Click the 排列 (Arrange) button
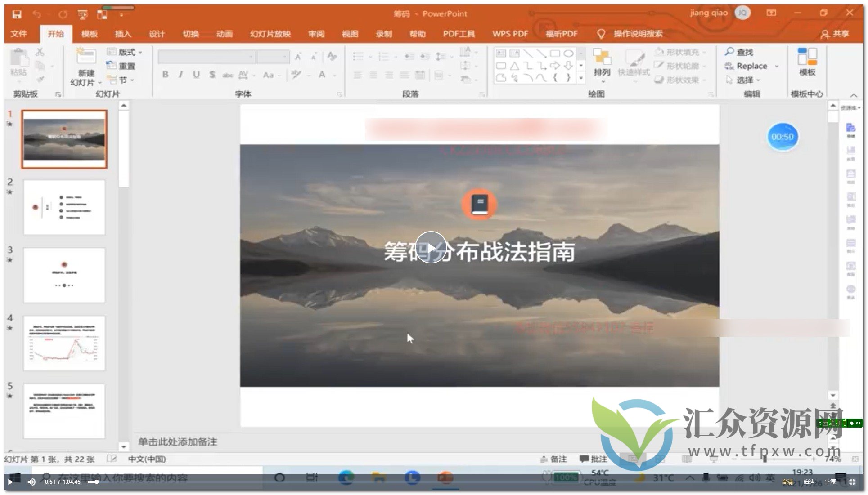Image resolution: width=868 pixels, height=495 pixels. [602, 65]
